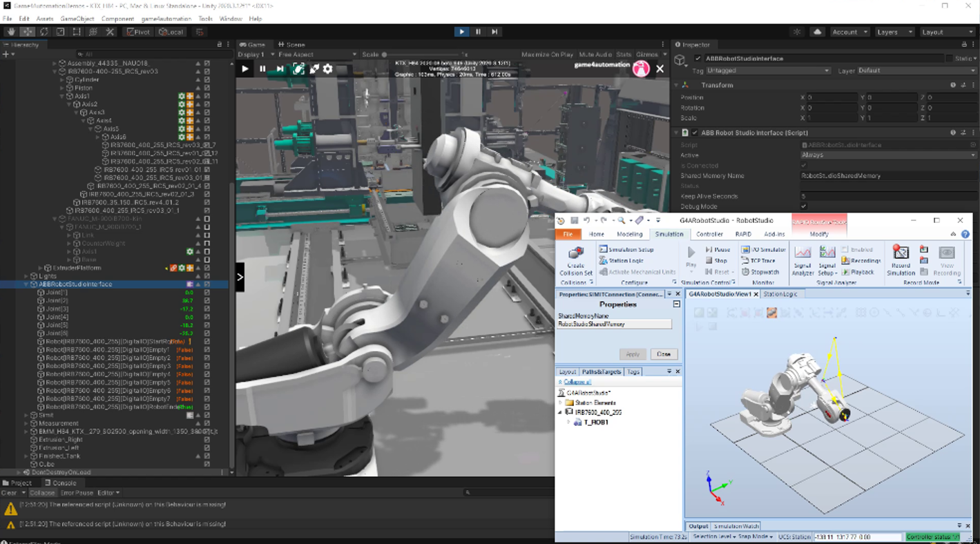Click the Record Simulation icon

click(x=901, y=253)
